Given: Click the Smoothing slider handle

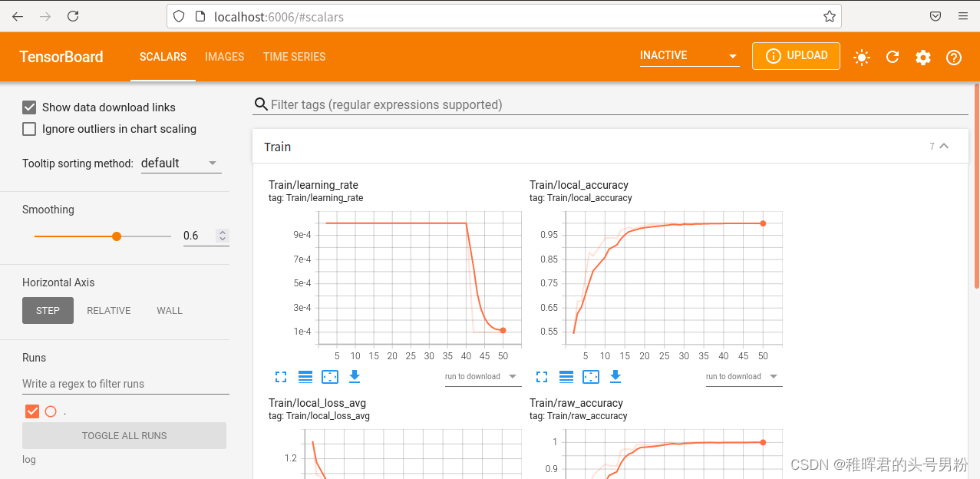Looking at the screenshot, I should pyautogui.click(x=117, y=236).
